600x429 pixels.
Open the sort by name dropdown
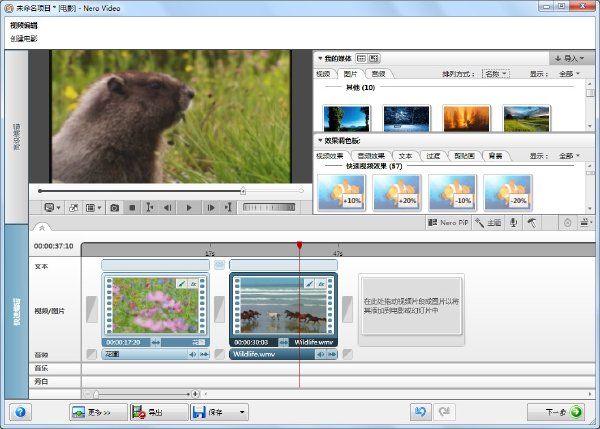click(x=496, y=73)
